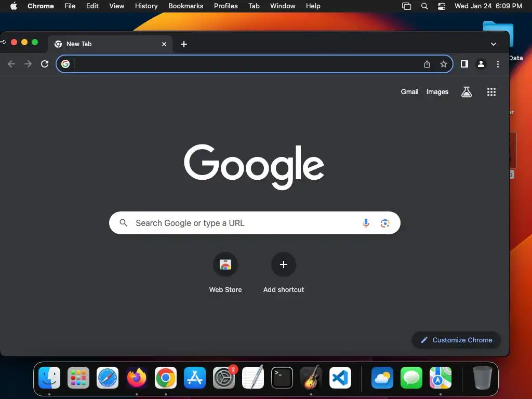Open the Chrome app menu
Screen dimensions: 532x399
click(x=41, y=6)
